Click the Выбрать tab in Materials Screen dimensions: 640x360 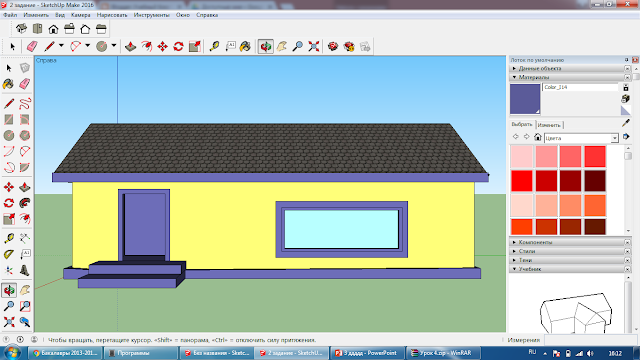click(x=522, y=124)
